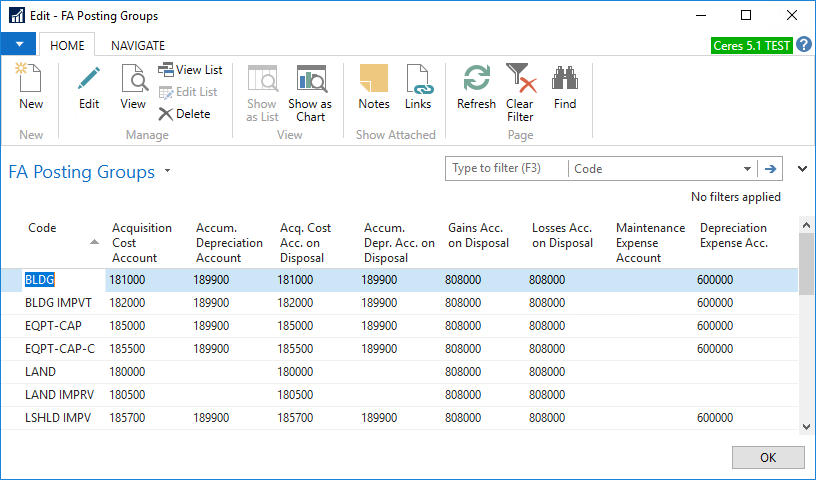Viewport: 816px width, 481px height.
Task: Click the Find binoculars icon
Action: point(565,80)
